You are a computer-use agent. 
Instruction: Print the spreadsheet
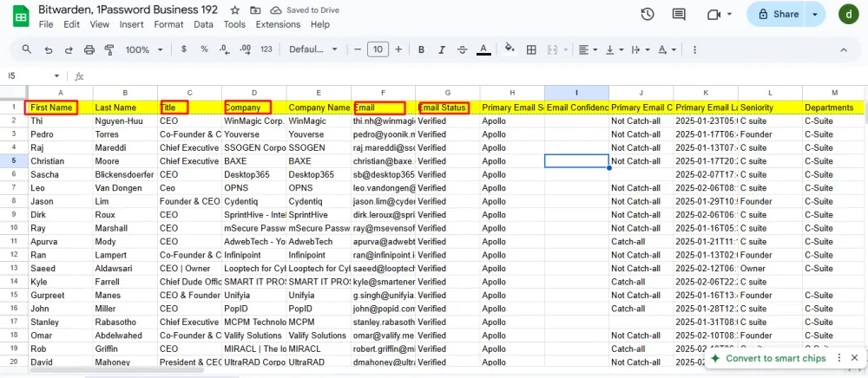tap(89, 49)
